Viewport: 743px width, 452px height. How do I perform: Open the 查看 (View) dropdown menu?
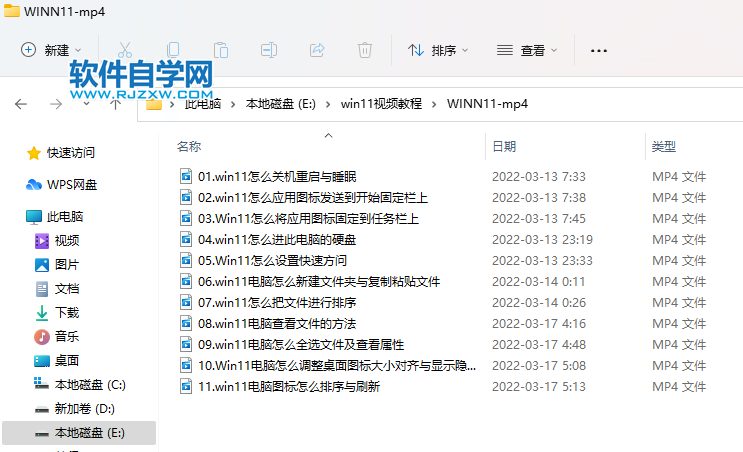pos(528,50)
